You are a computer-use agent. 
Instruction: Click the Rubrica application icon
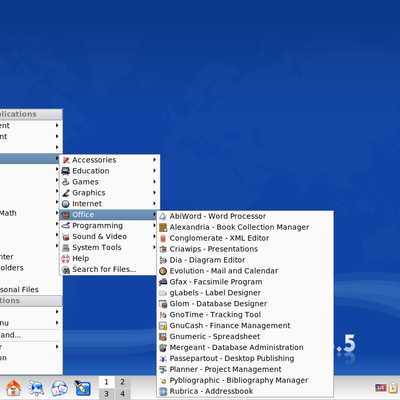pyautogui.click(x=163, y=391)
